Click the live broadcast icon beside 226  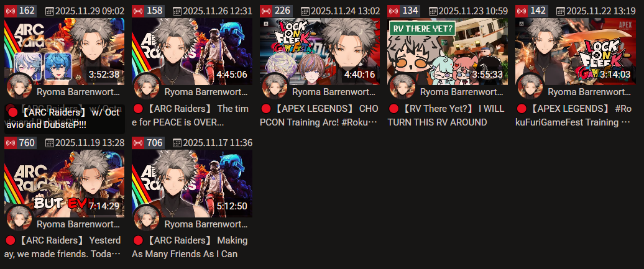[266, 11]
